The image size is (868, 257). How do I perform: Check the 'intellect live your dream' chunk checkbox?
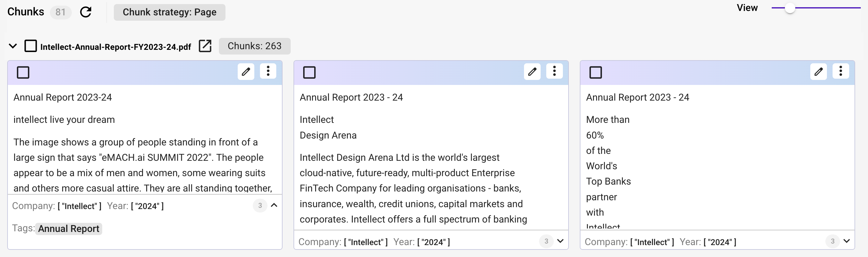[23, 72]
